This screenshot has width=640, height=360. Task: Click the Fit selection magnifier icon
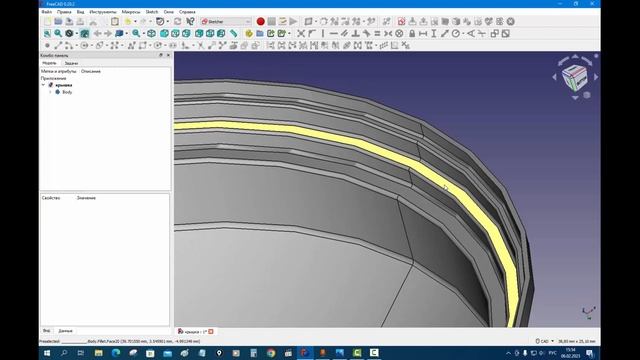coord(58,33)
